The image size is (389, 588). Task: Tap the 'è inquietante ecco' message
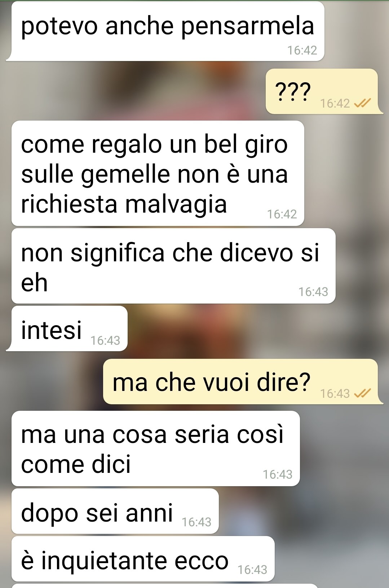pos(143,559)
